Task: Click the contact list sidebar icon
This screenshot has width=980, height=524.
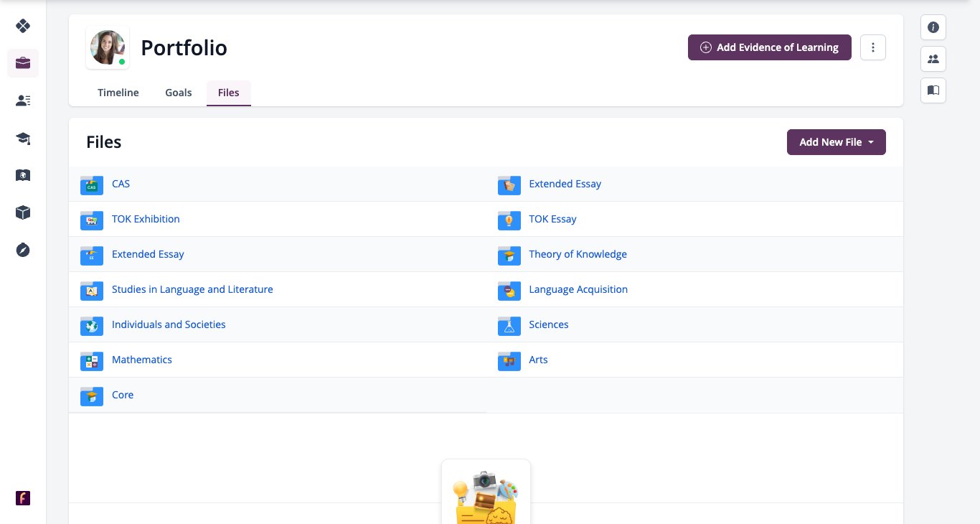Action: 23,100
